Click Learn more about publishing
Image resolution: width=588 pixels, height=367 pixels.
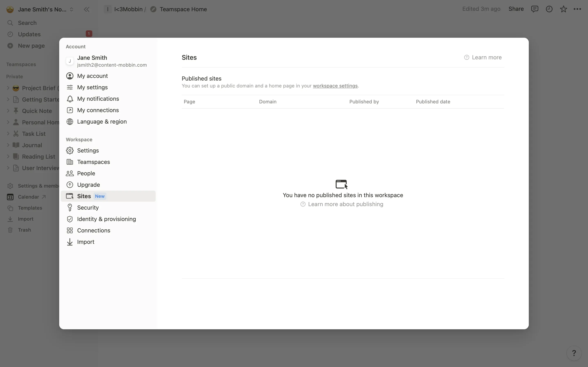coord(345,204)
